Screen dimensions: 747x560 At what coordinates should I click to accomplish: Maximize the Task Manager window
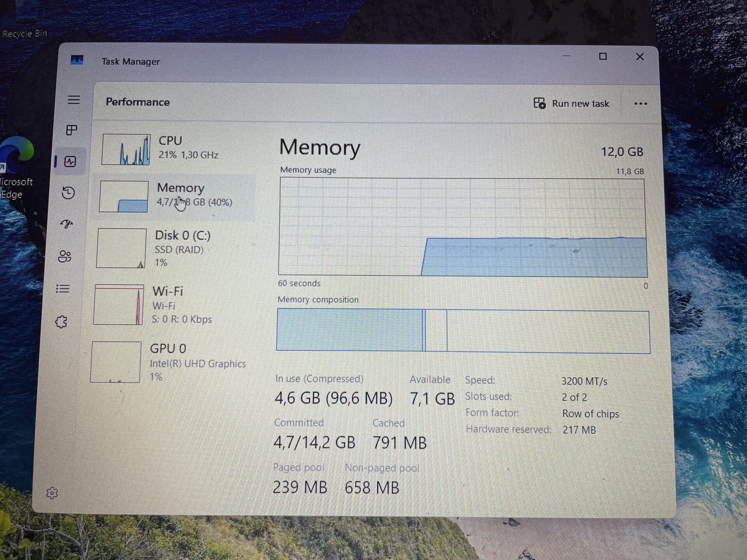[603, 57]
